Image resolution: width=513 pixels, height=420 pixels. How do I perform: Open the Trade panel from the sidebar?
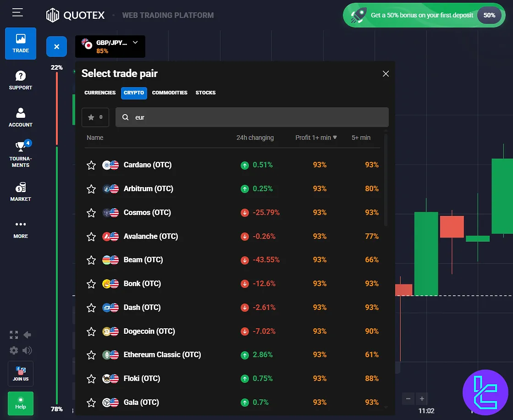20,44
